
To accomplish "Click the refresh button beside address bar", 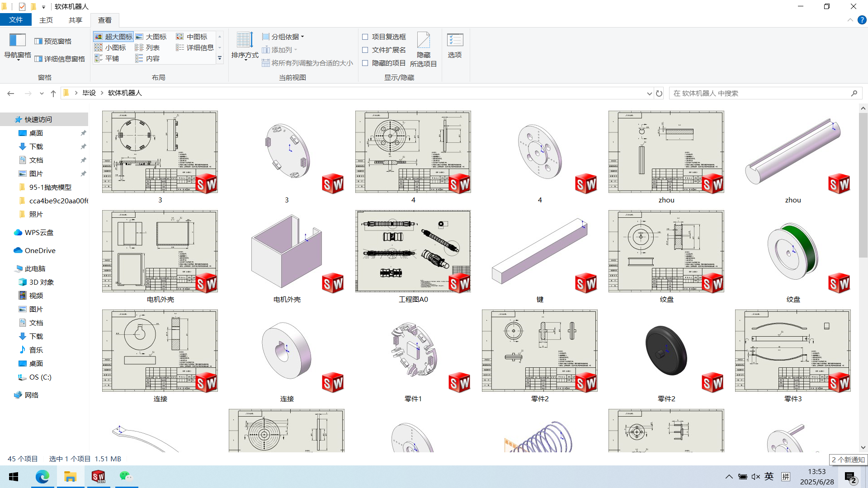I will pyautogui.click(x=659, y=94).
